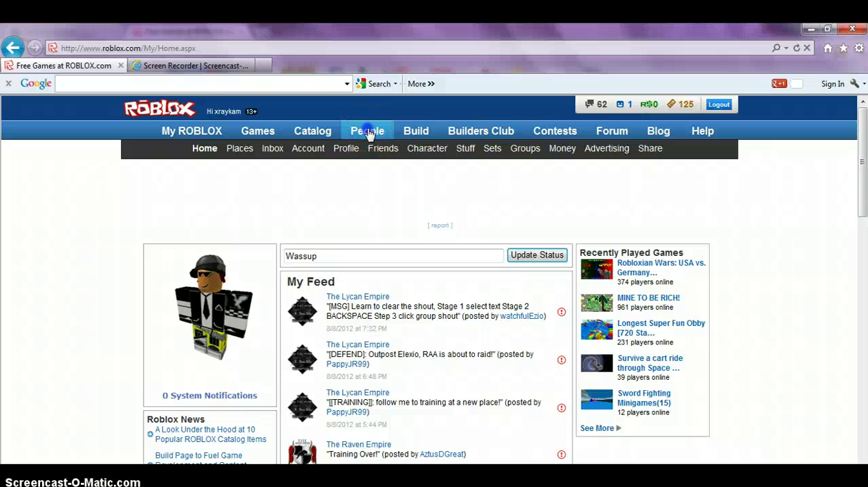The height and width of the screenshot is (487, 868).
Task: Click the friend requests icon showing 62
Action: (x=589, y=104)
